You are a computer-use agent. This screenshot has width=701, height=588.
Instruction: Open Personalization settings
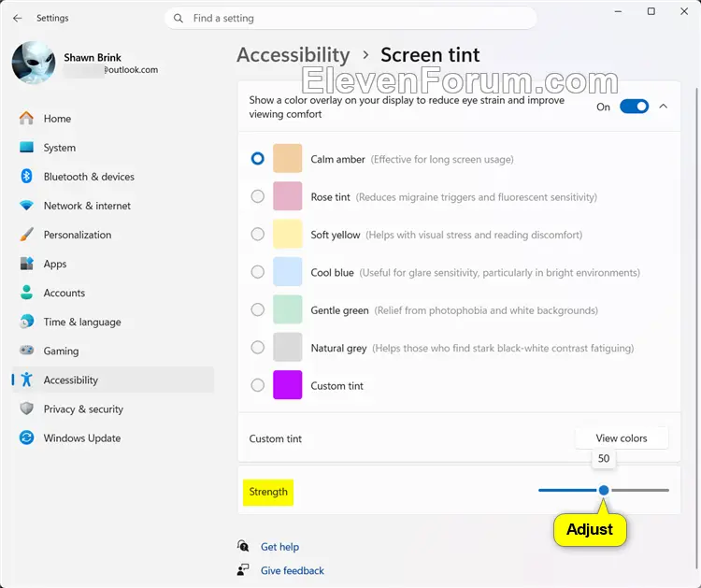[113, 235]
